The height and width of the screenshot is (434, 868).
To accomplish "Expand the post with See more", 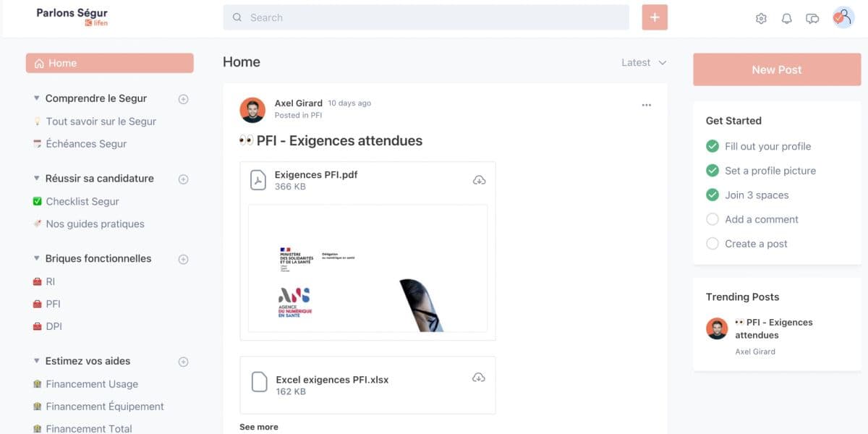I will coord(258,427).
